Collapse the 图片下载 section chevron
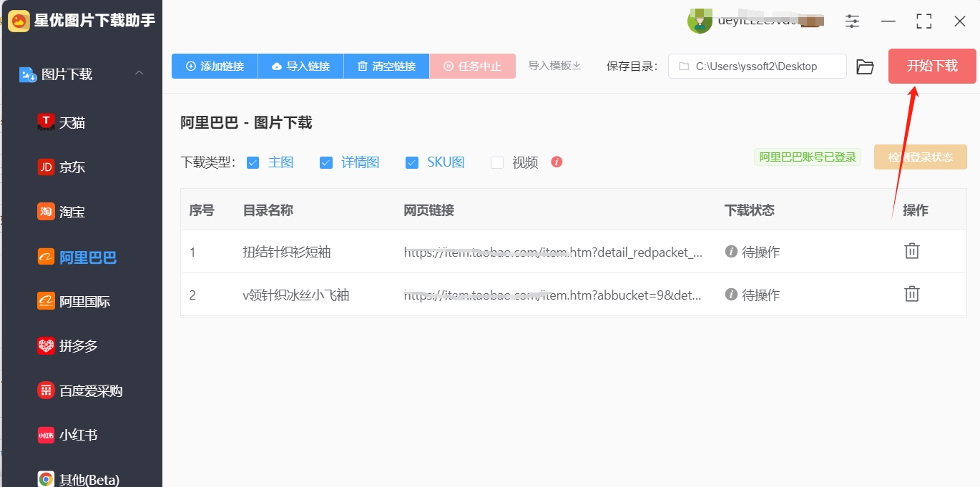This screenshot has width=980, height=487. click(139, 73)
